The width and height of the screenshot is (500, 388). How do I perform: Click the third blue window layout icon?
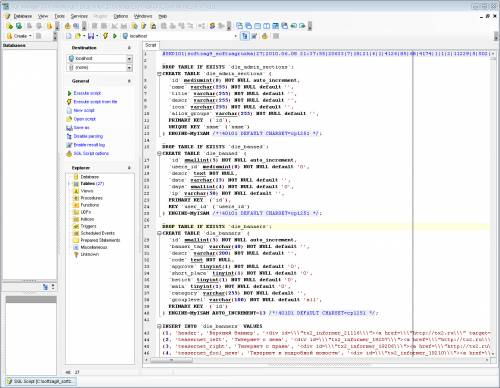[257, 26]
